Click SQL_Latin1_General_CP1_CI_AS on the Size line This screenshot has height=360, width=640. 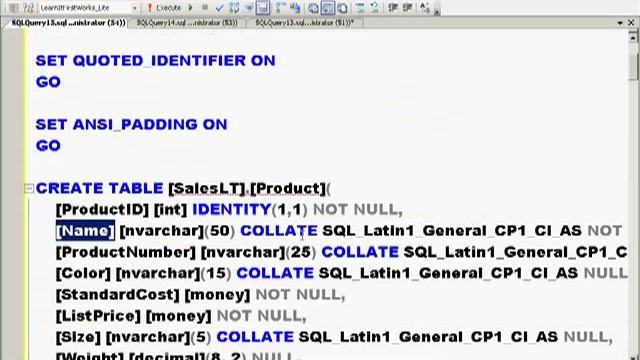tap(428, 337)
